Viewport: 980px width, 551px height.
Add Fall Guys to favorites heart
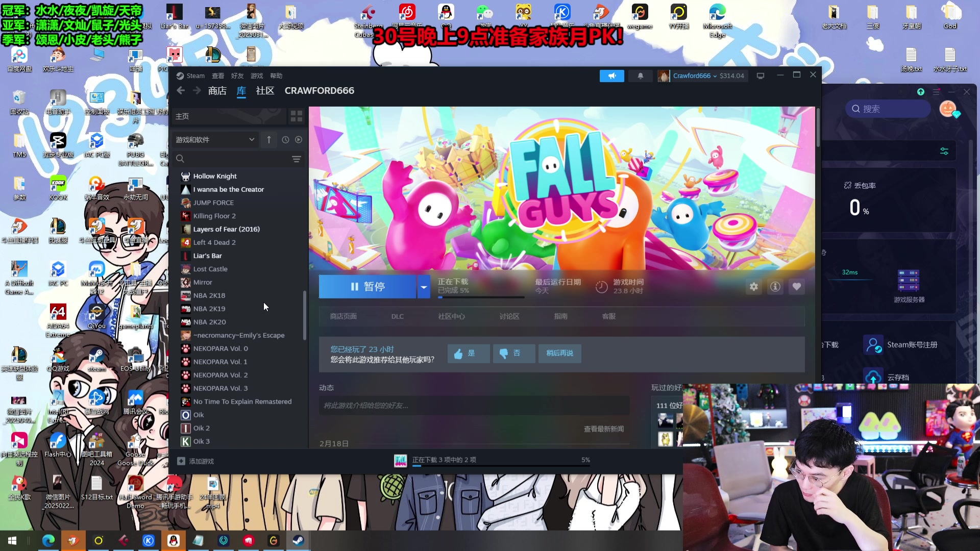point(796,287)
